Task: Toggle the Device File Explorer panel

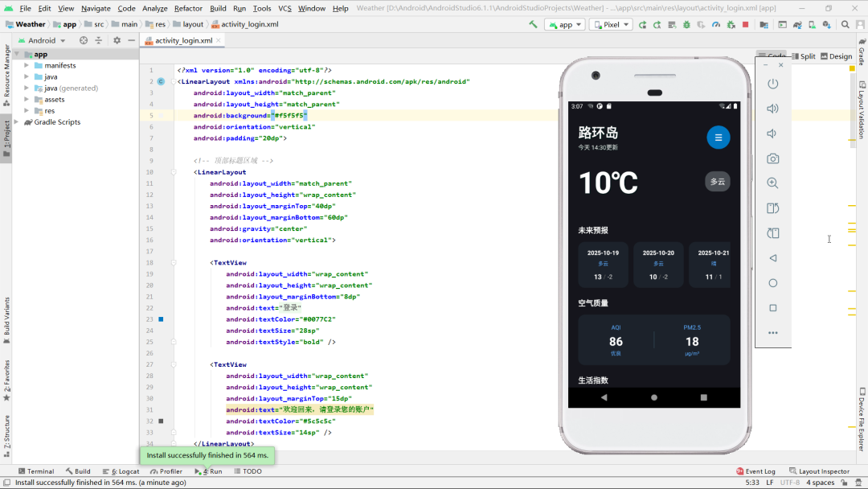Action: (862, 420)
